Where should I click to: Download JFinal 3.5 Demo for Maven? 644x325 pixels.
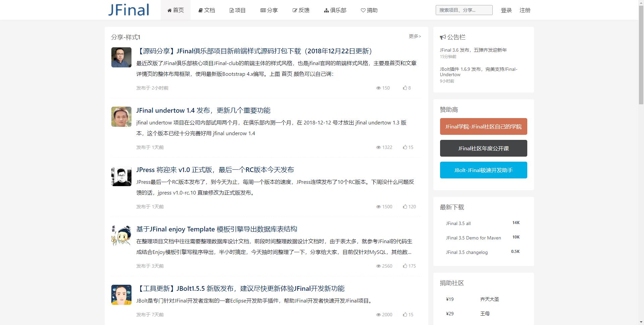point(473,238)
